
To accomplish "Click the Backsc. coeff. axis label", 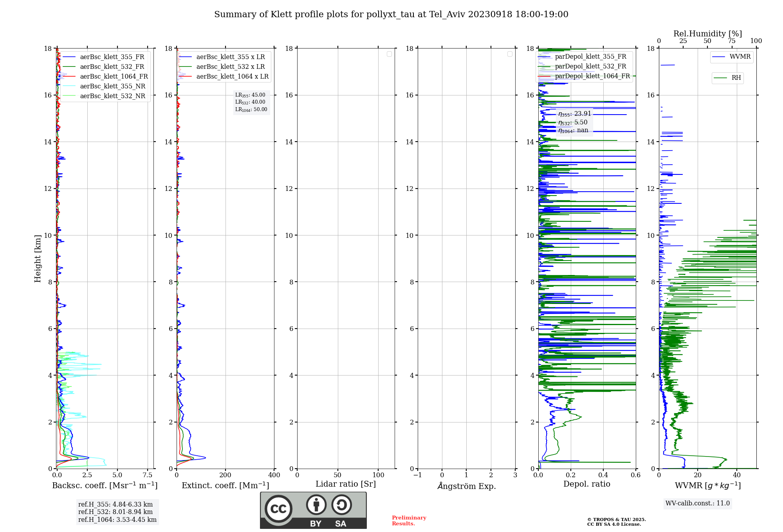I will (x=105, y=485).
